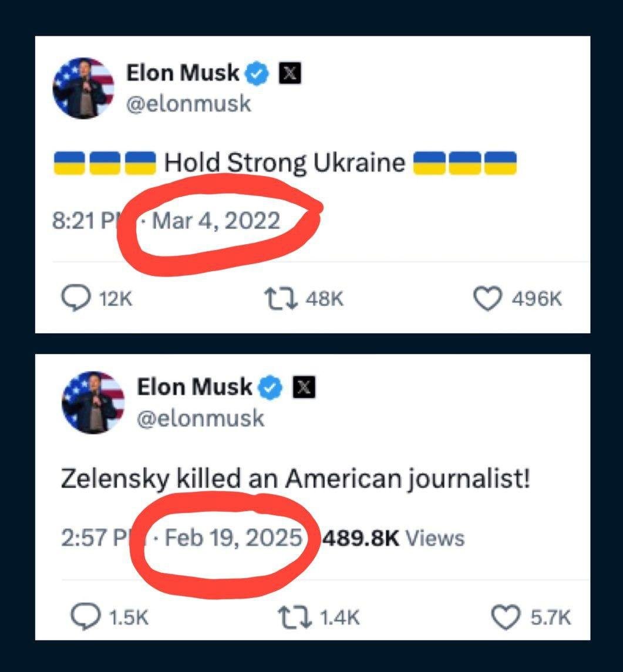This screenshot has height=672, width=623.
Task: Click the Elon Musk name on the Ukraine tweet
Action: pos(183,73)
